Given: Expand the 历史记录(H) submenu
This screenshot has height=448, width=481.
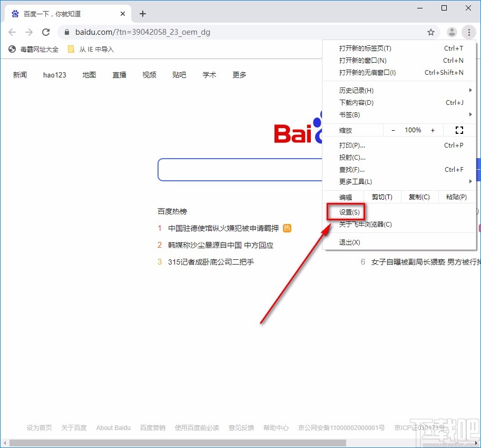Looking at the screenshot, I should tap(399, 90).
